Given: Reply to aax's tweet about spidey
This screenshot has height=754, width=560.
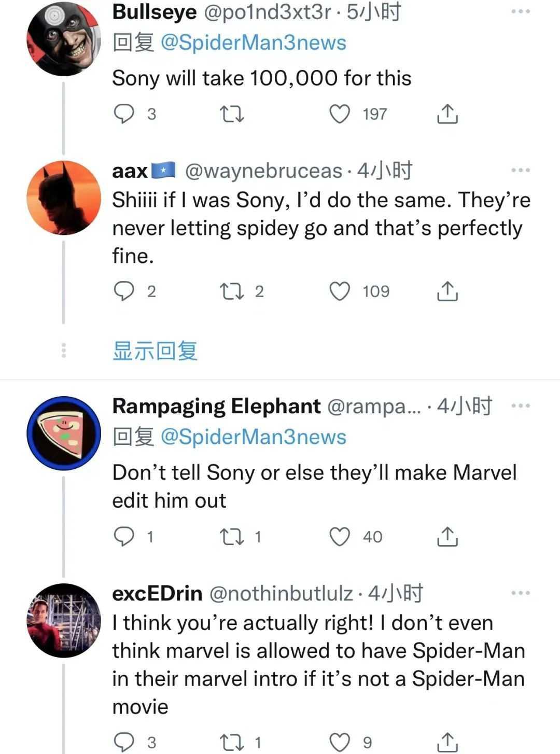Looking at the screenshot, I should click(x=124, y=291).
